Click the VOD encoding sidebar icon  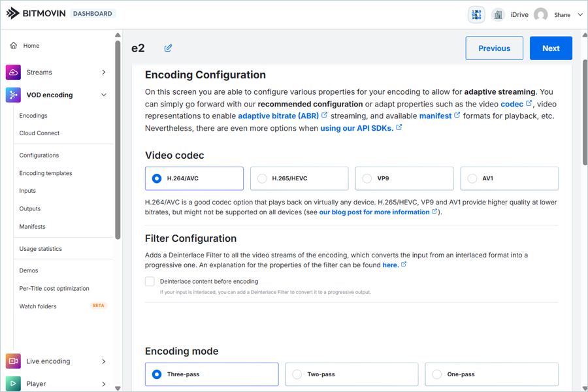[x=13, y=95]
